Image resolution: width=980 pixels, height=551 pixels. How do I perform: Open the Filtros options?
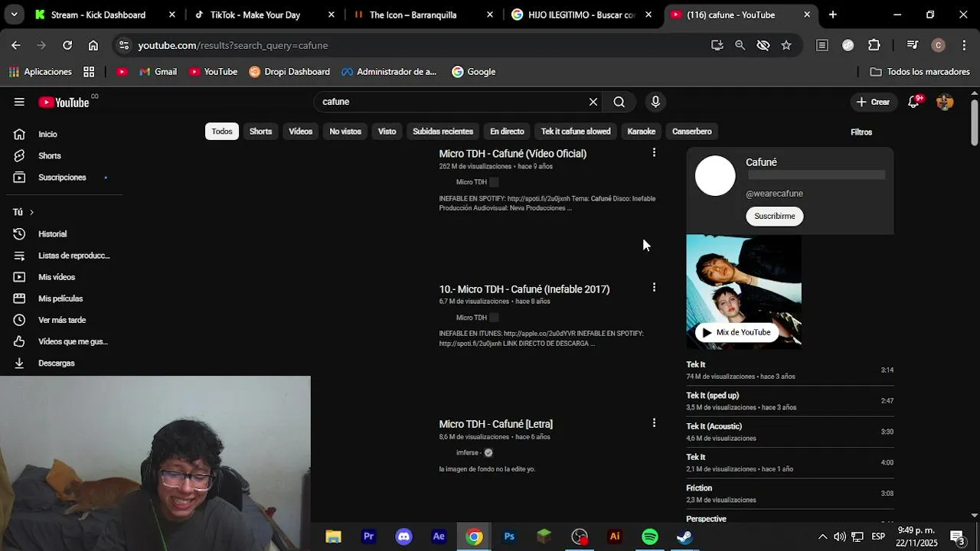(861, 132)
